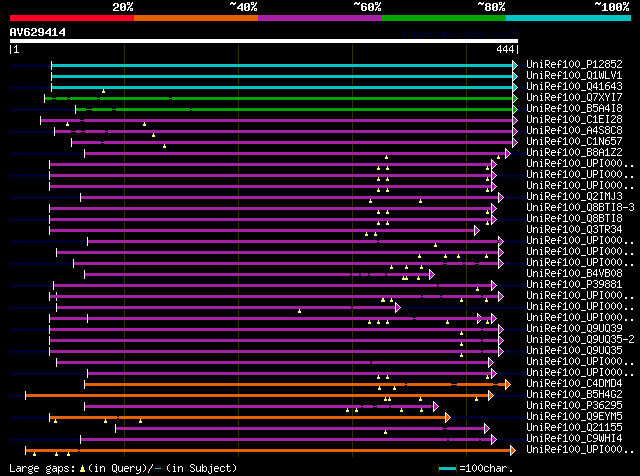The image size is (640, 476).
Task: Select the UniRef100_Q8BTI8 label
Action: (x=574, y=219)
